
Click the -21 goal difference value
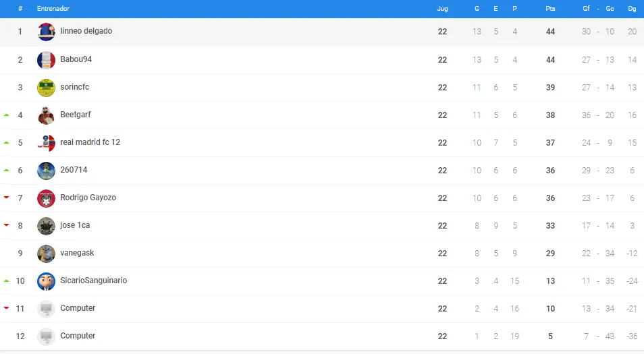point(632,308)
